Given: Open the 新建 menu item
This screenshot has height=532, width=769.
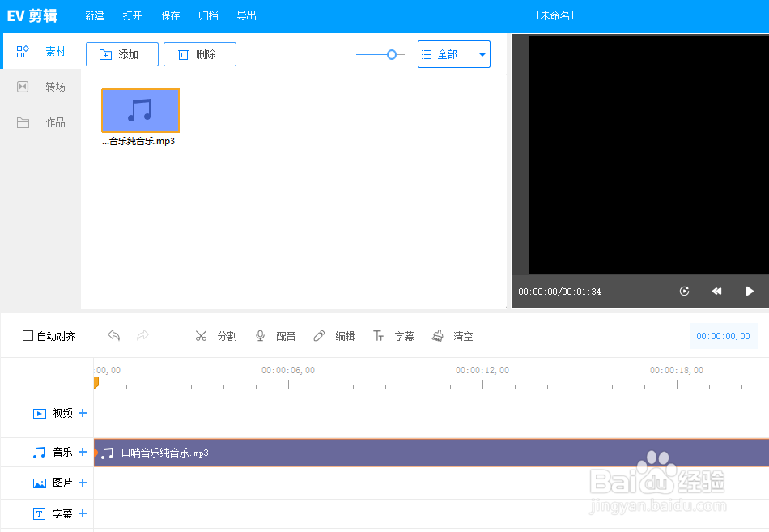Looking at the screenshot, I should (94, 15).
